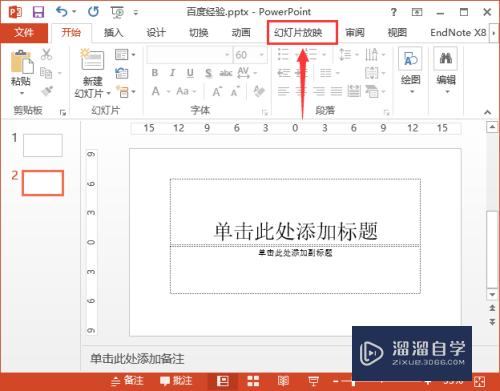
Task: Open the slide Section dropdown
Action: click(125, 91)
